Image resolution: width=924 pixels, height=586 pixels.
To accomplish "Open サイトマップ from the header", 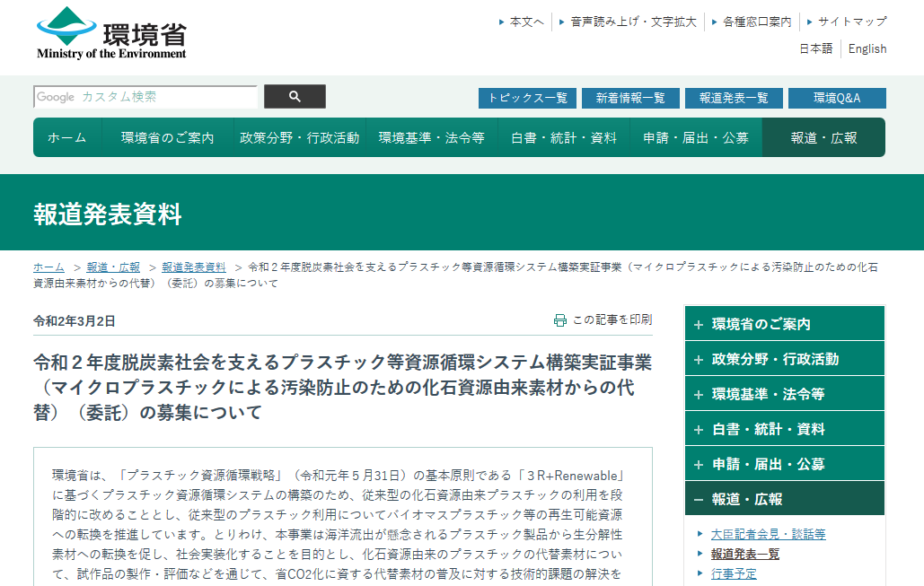I will tap(850, 22).
